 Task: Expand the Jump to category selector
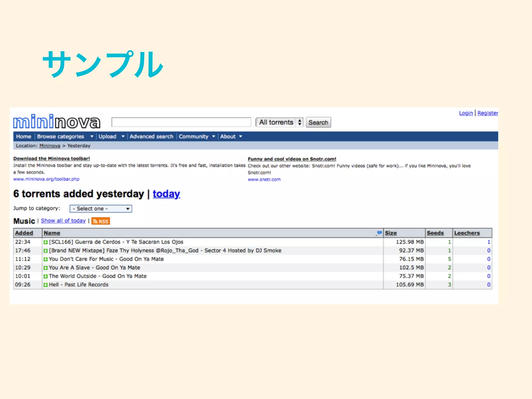coord(101,209)
